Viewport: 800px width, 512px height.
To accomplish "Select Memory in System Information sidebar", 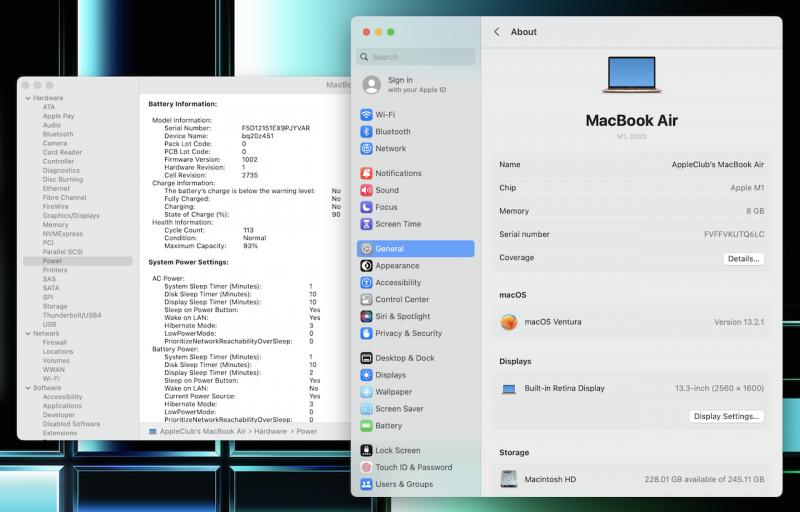I will (56, 225).
